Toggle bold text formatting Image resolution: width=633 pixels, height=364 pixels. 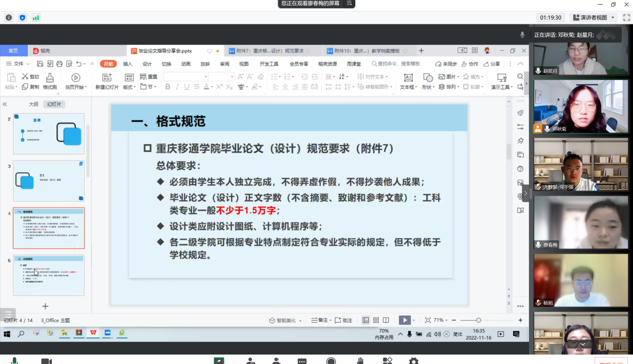168,87
